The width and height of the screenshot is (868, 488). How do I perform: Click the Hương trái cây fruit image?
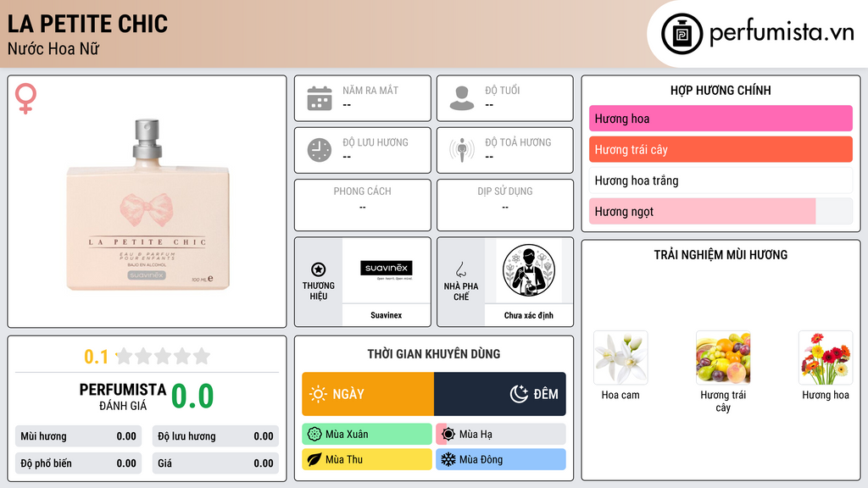pos(723,358)
